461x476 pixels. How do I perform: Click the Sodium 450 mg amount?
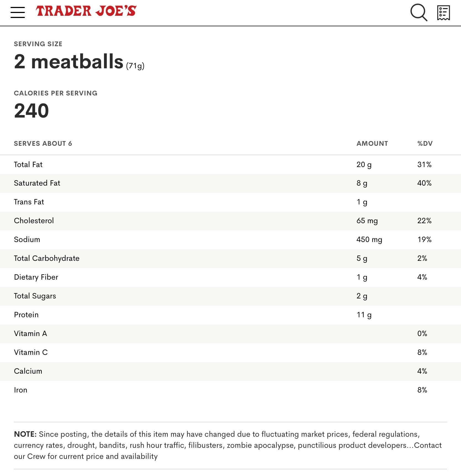[369, 240]
